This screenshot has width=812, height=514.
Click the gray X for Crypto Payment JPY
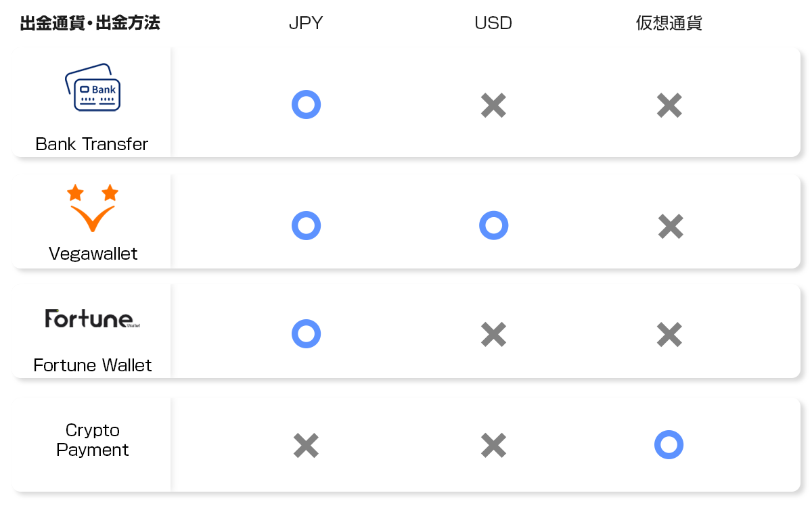[x=306, y=445]
